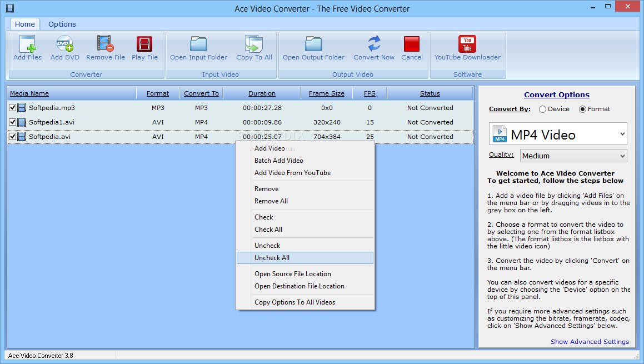The image size is (644, 364).
Task: Open the Quality Medium dropdown
Action: point(573,156)
